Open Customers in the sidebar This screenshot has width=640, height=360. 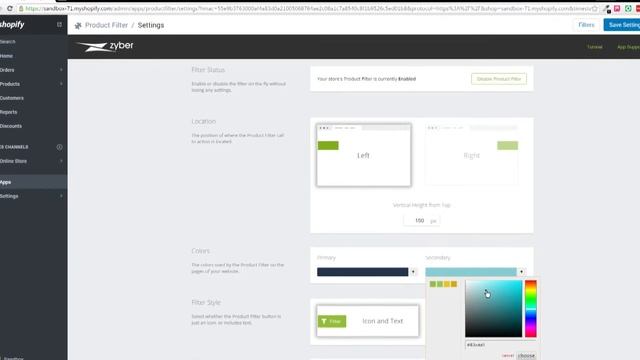coord(12,98)
